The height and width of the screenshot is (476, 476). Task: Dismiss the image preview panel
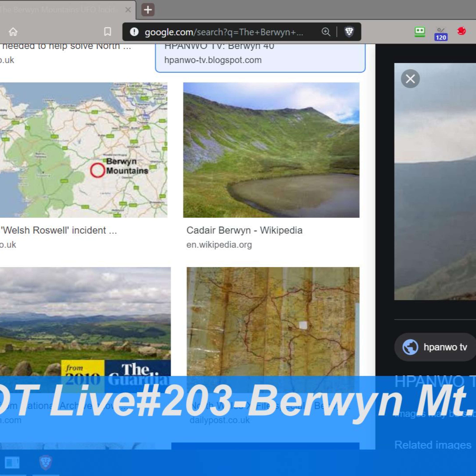coord(410,79)
